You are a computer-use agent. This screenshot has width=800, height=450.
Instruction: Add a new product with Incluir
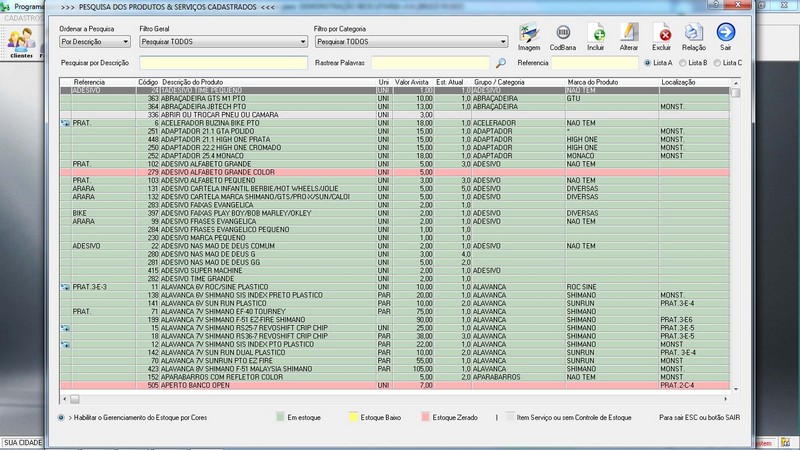(x=595, y=36)
